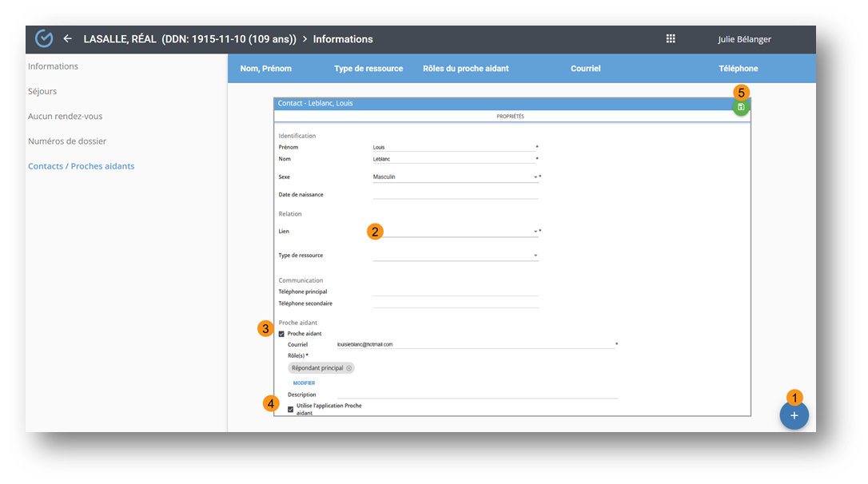Click the Courriel email input field
Image resolution: width=868 pixels, height=484 pixels.
(x=475, y=344)
